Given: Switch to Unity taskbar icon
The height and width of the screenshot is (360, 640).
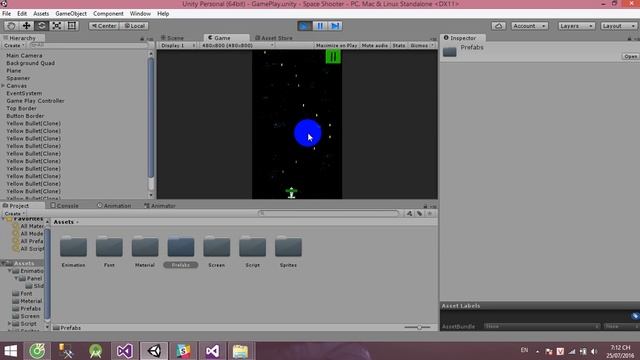Looking at the screenshot, I should [154, 351].
